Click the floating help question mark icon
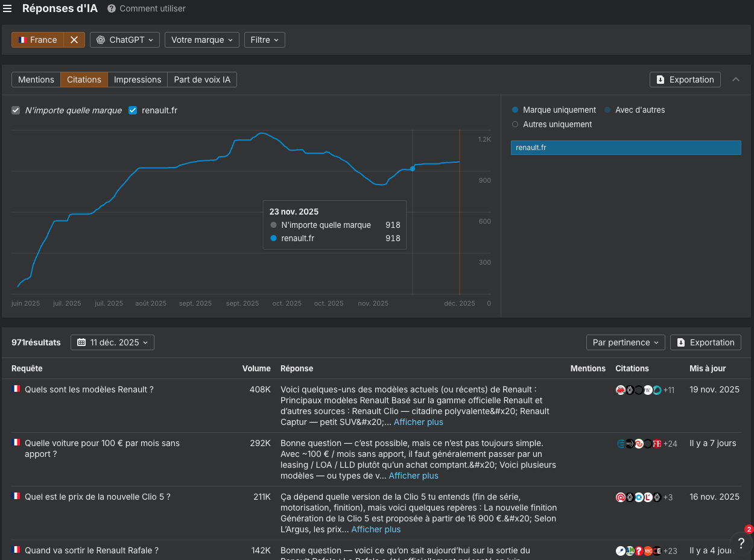This screenshot has width=754, height=560. click(x=741, y=543)
